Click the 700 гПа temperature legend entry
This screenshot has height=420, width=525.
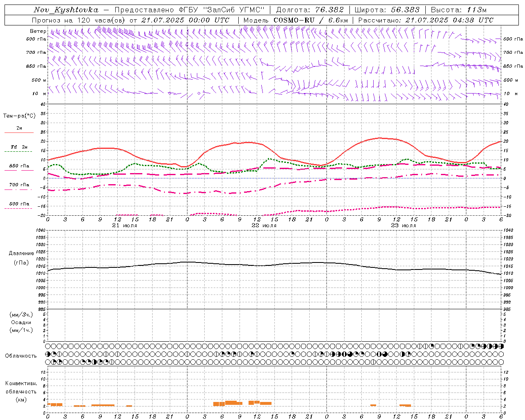(19, 185)
